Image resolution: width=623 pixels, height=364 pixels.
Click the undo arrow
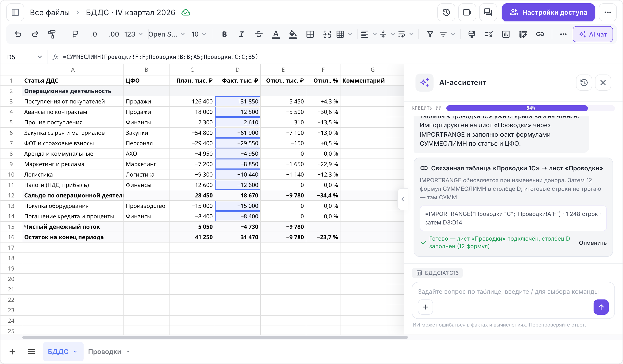[18, 34]
